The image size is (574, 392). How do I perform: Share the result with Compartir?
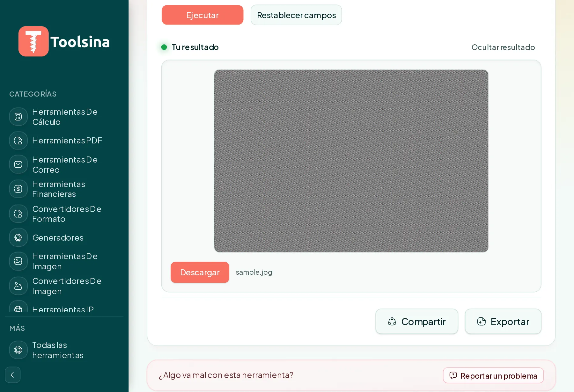click(x=417, y=322)
